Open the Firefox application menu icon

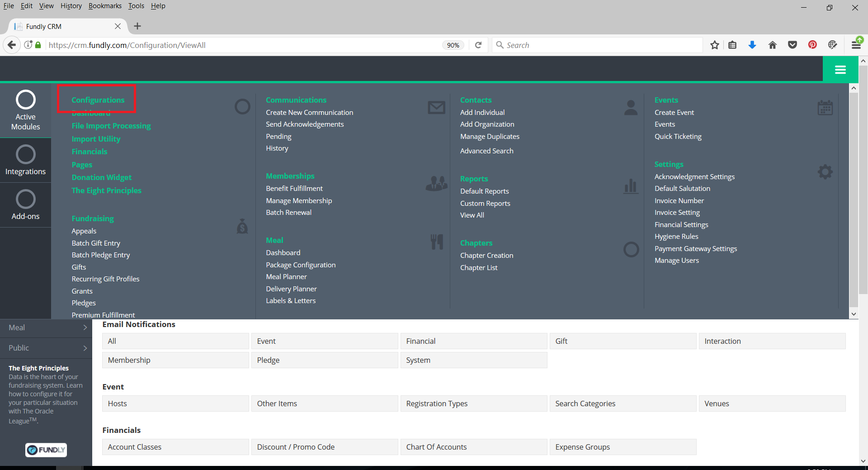(x=856, y=44)
